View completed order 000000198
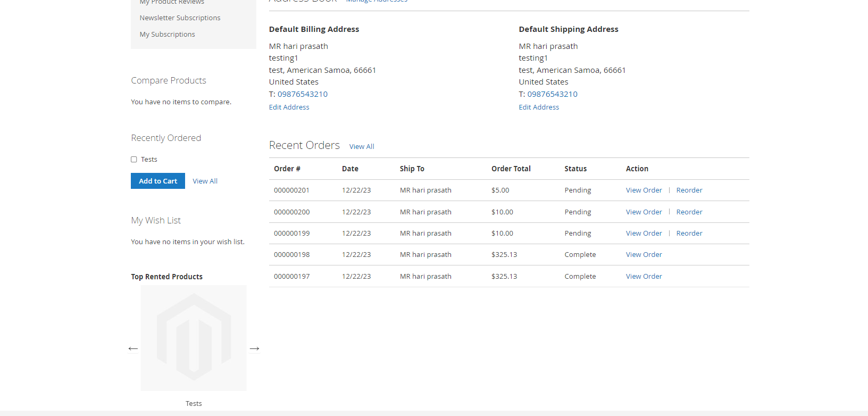 click(644, 254)
